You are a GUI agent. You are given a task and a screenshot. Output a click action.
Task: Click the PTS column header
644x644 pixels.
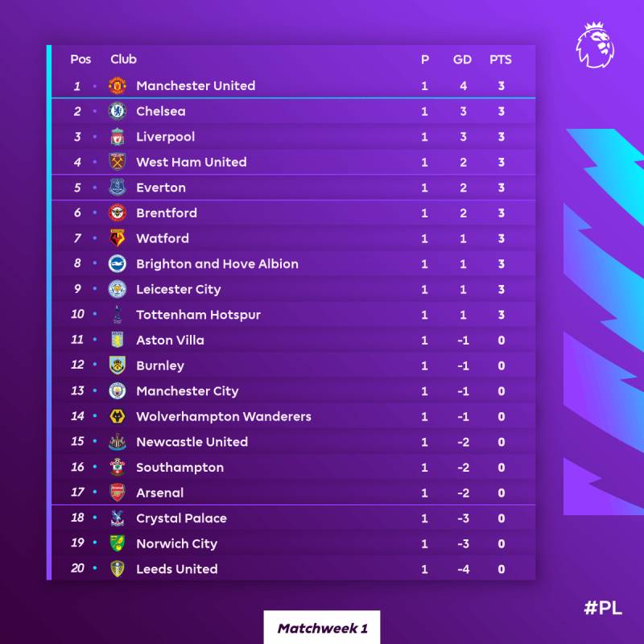(x=501, y=60)
